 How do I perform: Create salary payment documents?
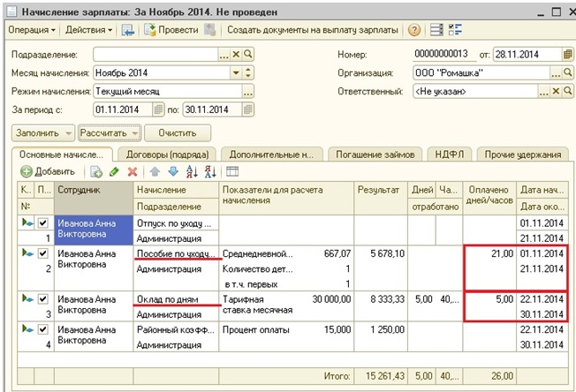click(x=312, y=30)
